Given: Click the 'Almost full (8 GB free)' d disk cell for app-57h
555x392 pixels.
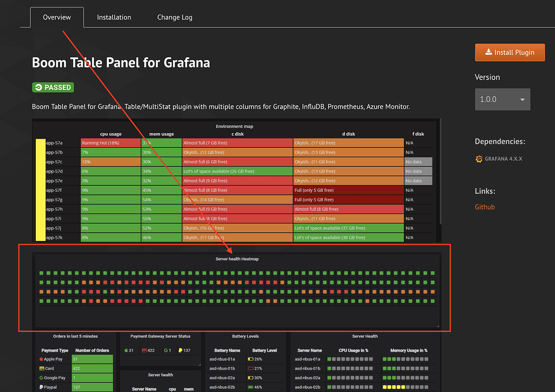Looking at the screenshot, I should click(x=349, y=209).
